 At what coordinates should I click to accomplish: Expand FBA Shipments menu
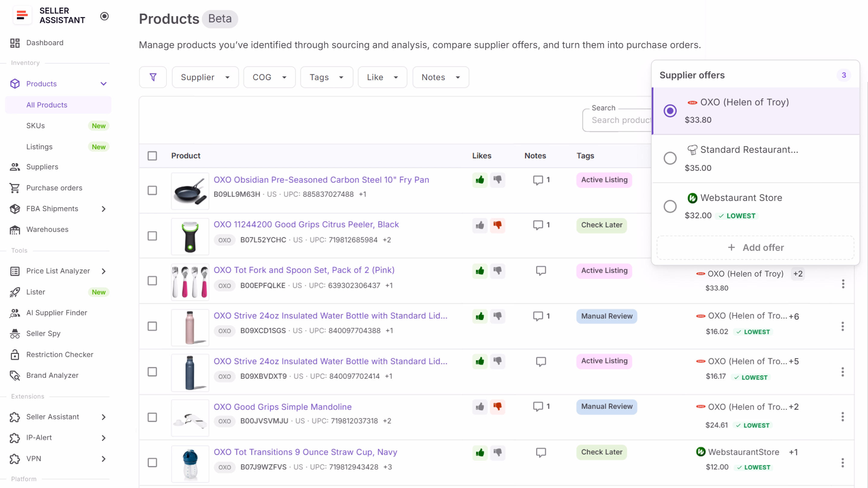tap(103, 209)
